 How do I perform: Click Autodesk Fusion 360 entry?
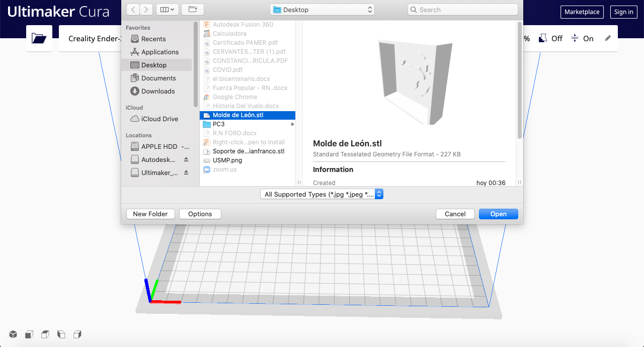(248, 25)
